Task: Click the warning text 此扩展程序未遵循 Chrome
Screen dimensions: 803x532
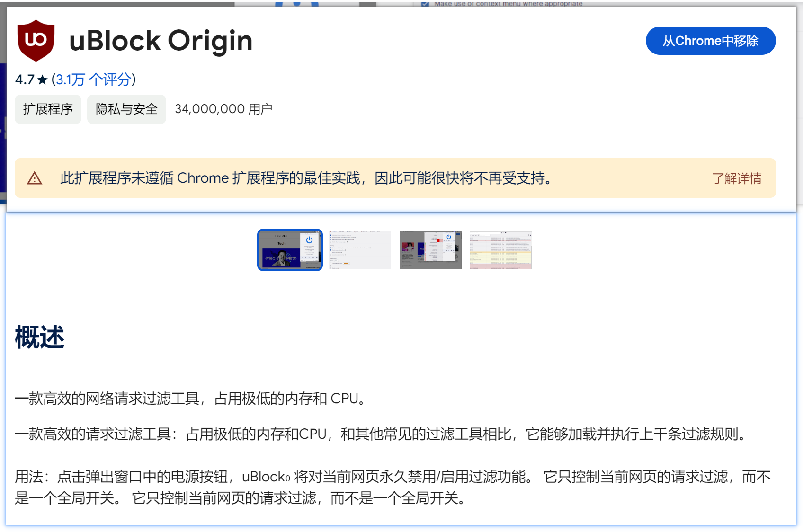Action: tap(306, 178)
